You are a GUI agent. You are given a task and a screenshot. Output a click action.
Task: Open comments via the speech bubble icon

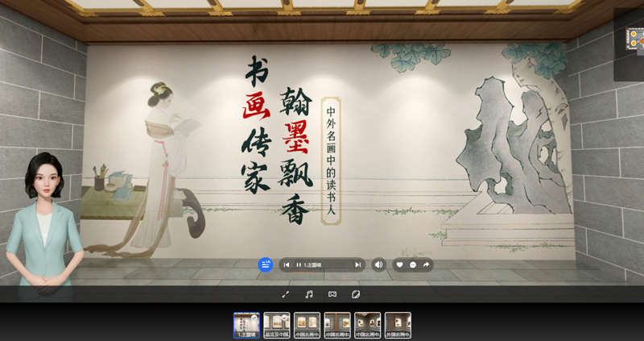coord(413,264)
